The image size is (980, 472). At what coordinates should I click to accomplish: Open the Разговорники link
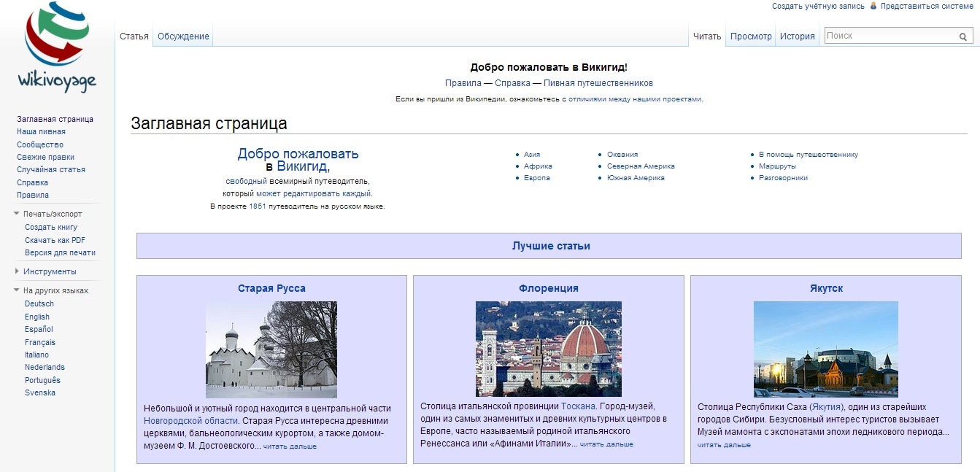(x=783, y=178)
